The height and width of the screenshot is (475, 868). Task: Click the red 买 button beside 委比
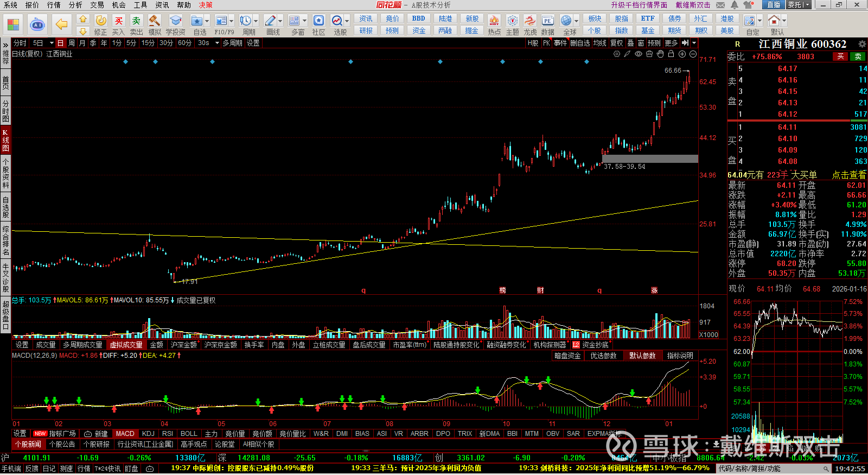pos(840,56)
